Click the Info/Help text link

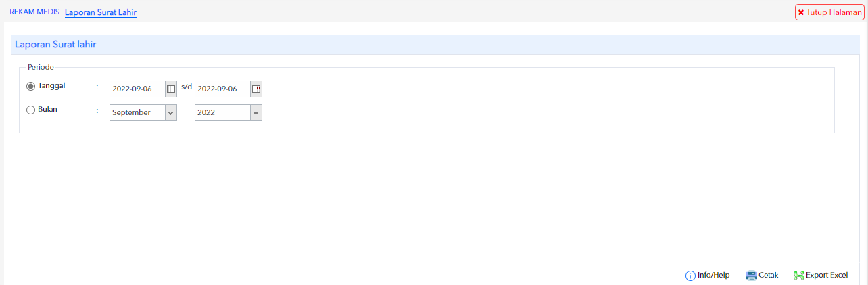(714, 276)
